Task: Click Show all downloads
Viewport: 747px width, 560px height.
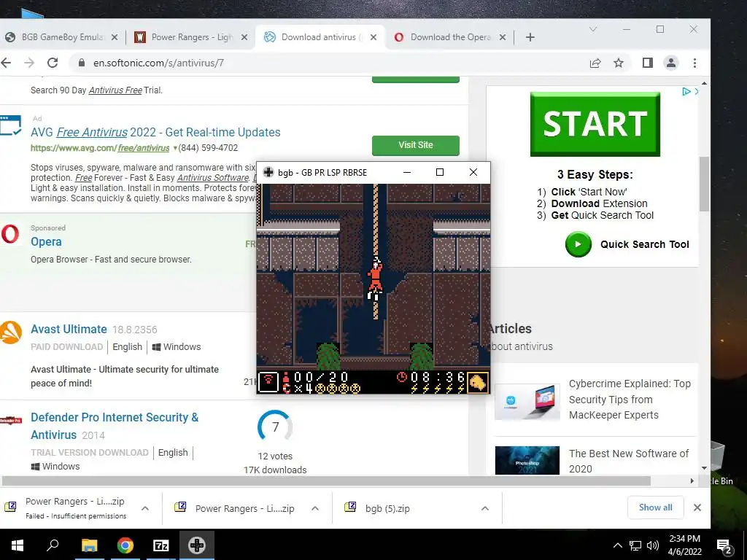Action: pyautogui.click(x=656, y=507)
